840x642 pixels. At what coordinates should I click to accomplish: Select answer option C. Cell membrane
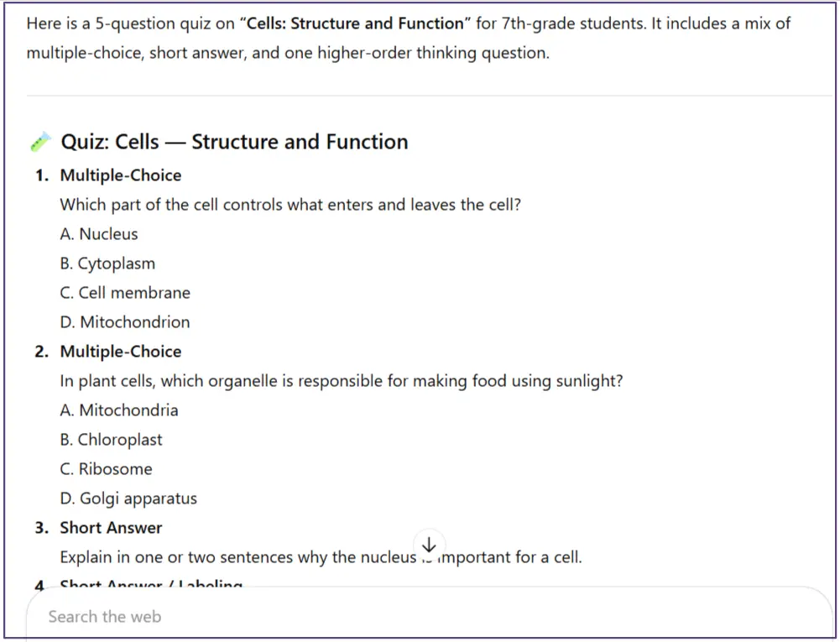[x=124, y=292]
